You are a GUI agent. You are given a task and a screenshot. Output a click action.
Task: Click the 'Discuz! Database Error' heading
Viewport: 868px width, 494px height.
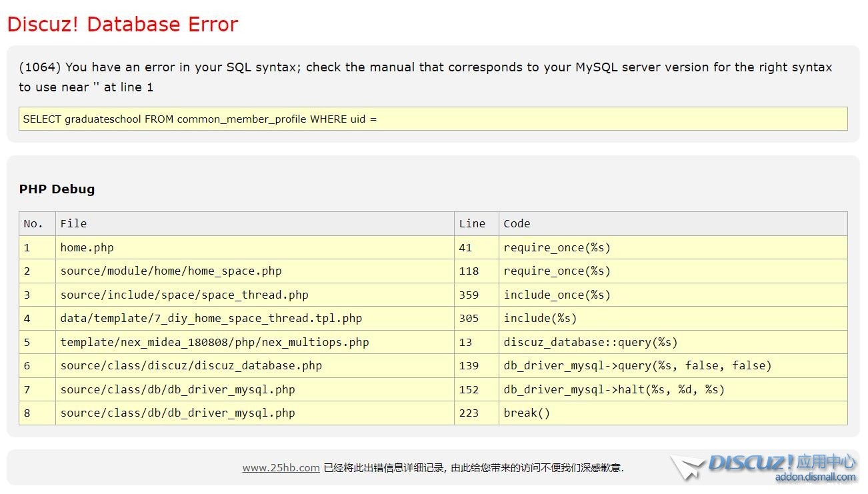tap(123, 25)
